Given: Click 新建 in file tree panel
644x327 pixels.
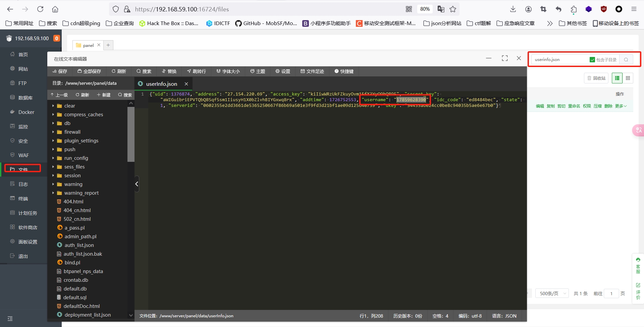Looking at the screenshot, I should [x=104, y=95].
